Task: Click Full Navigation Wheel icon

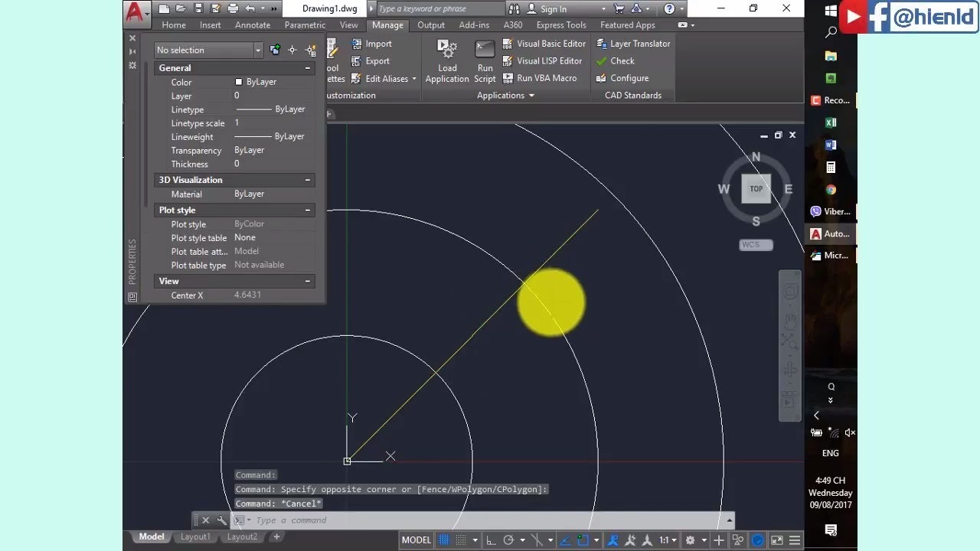Action: [789, 292]
